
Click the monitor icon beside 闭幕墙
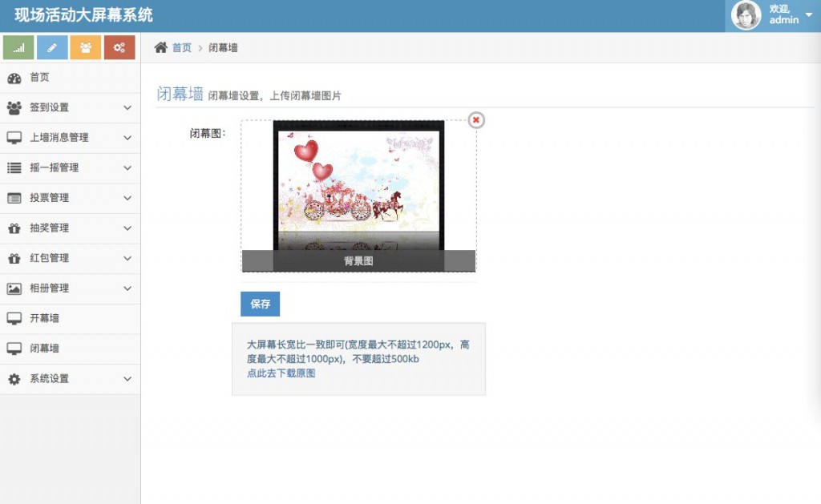coord(14,349)
